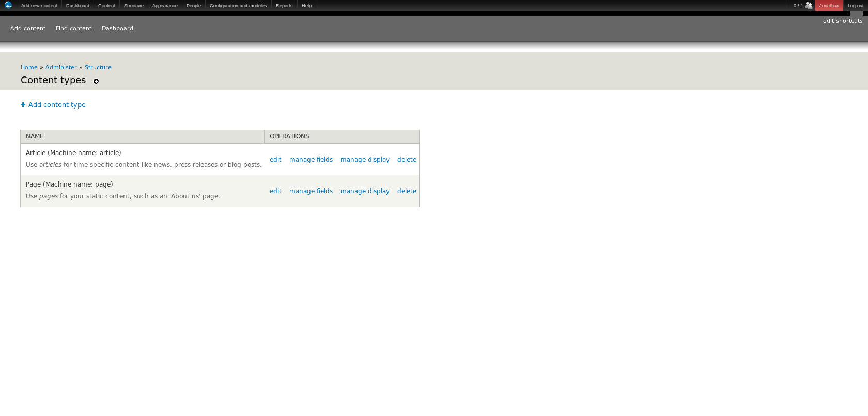Open the Reports admin menu
Image resolution: width=868 pixels, height=416 pixels.
point(284,6)
